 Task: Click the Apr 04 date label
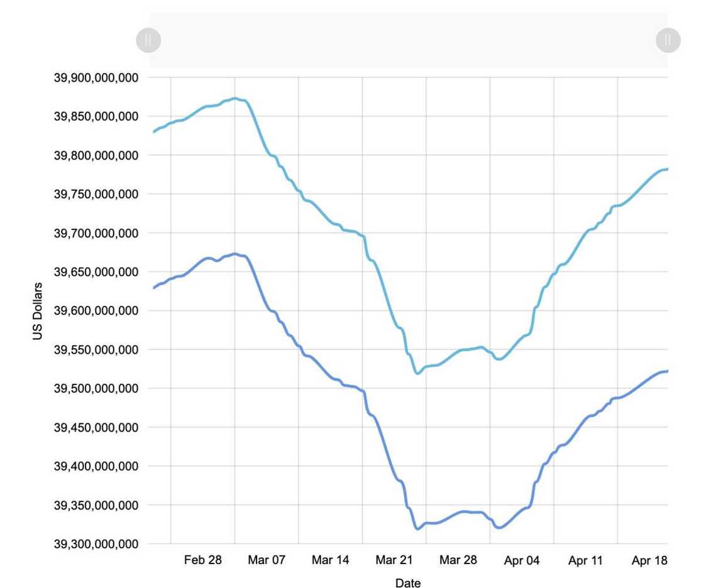click(x=522, y=560)
